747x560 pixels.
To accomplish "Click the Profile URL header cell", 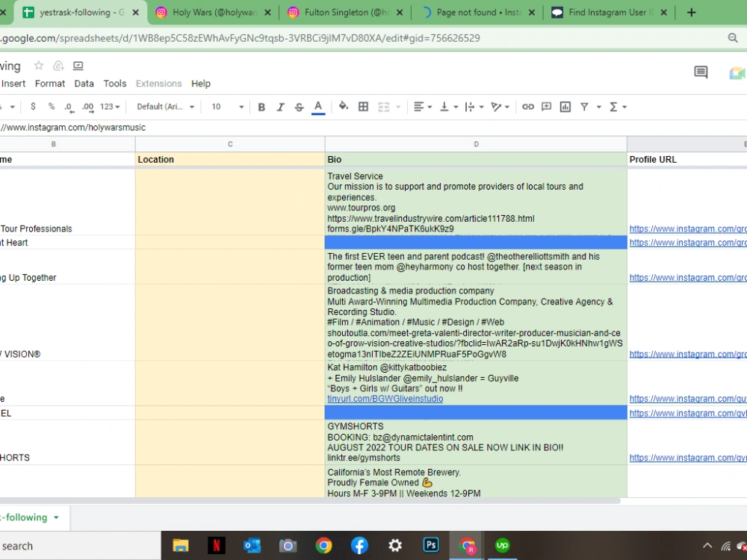I will point(687,160).
